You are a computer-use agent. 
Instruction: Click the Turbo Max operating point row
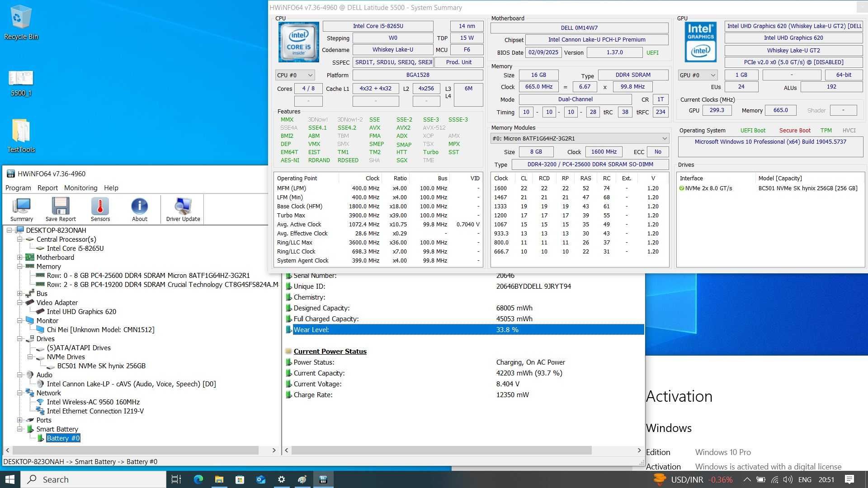[378, 215]
